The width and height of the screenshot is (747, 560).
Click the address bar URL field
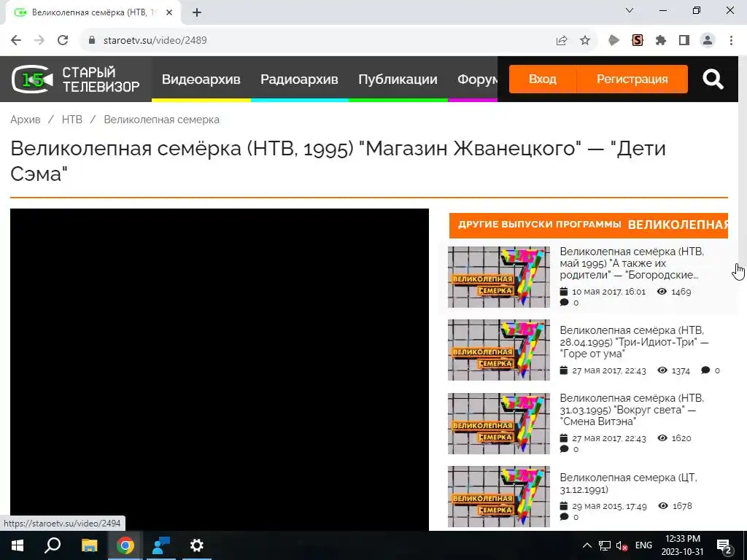pyautogui.click(x=320, y=41)
